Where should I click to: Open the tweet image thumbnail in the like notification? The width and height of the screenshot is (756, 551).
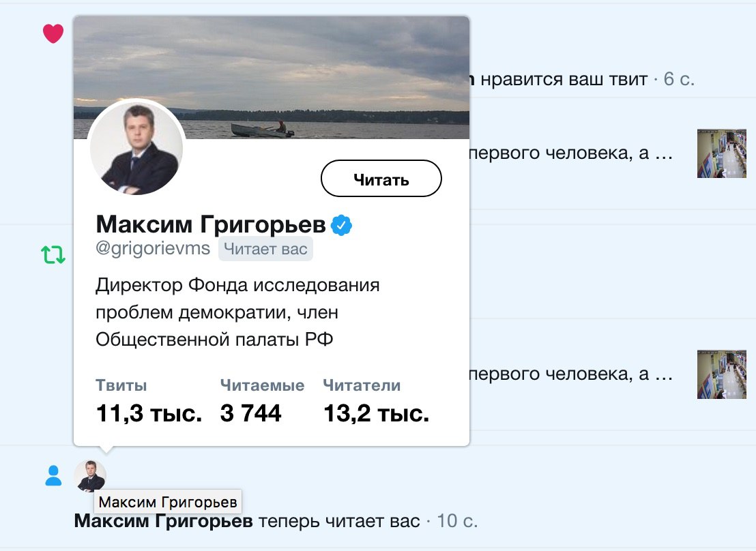pos(721,153)
